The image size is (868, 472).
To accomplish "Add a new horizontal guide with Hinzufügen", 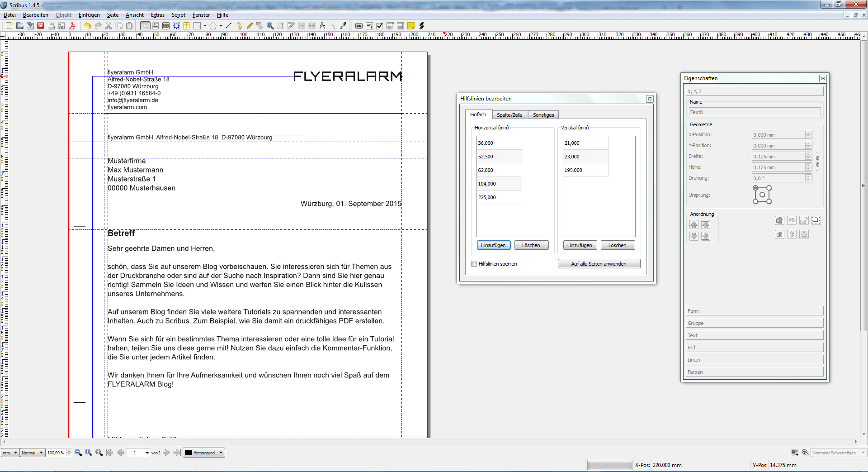I will coord(493,245).
